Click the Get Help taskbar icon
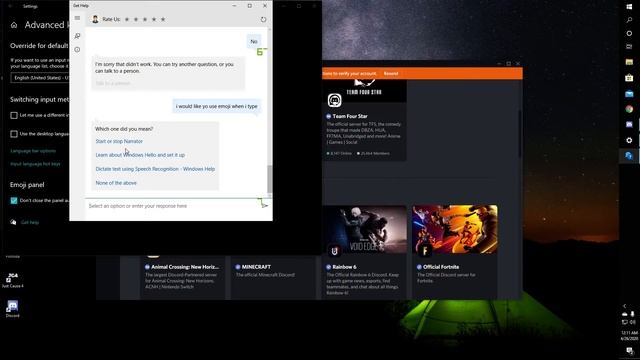 (x=629, y=156)
